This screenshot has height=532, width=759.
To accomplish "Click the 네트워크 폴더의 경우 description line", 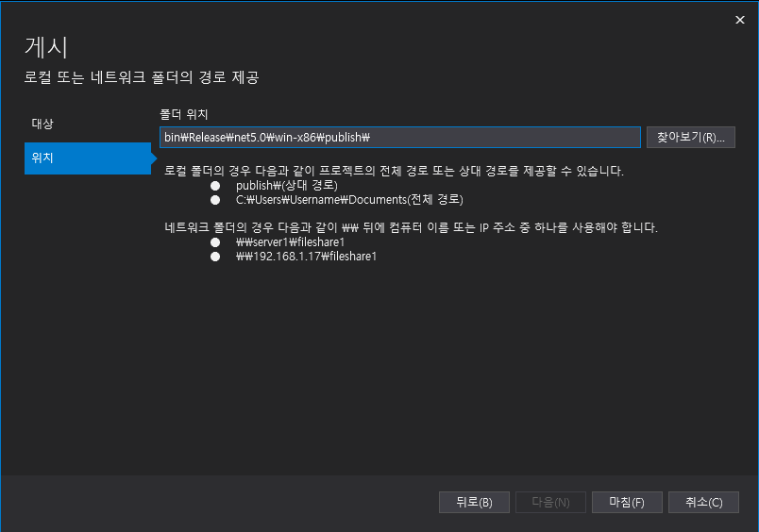I will [x=411, y=228].
